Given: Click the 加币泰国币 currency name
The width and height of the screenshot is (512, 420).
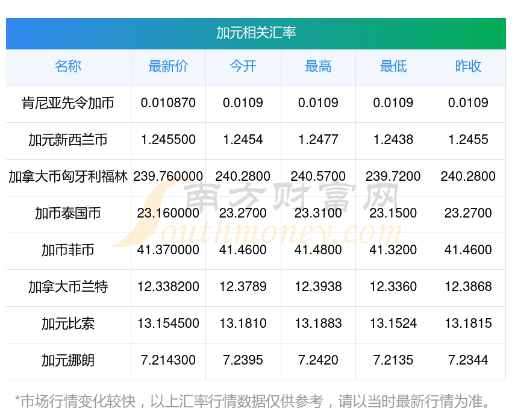Looking at the screenshot, I should click(68, 213).
